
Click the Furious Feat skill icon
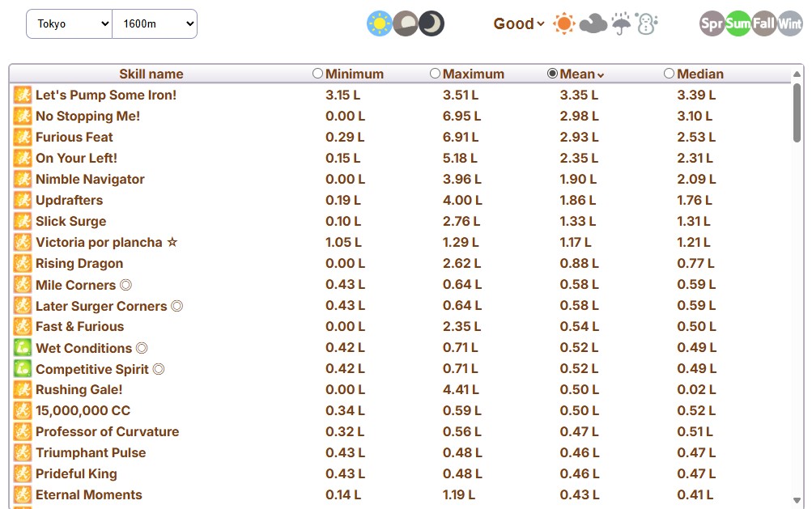coord(23,137)
